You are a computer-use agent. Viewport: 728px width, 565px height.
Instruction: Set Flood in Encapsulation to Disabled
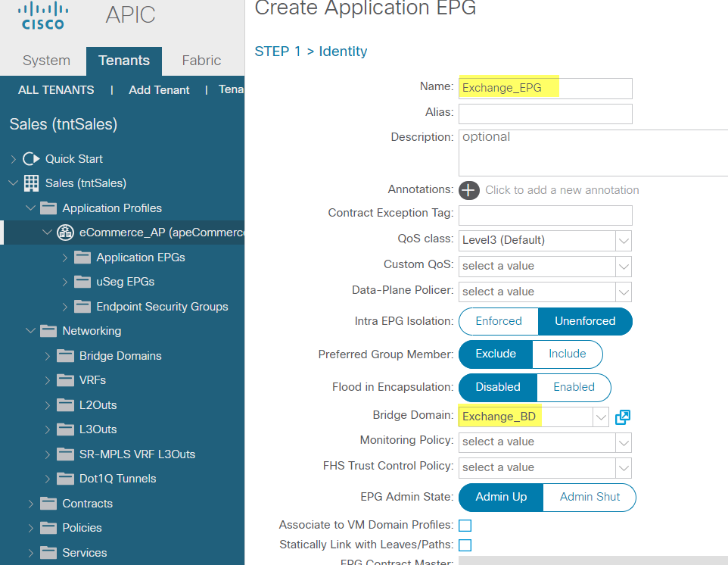pyautogui.click(x=498, y=387)
